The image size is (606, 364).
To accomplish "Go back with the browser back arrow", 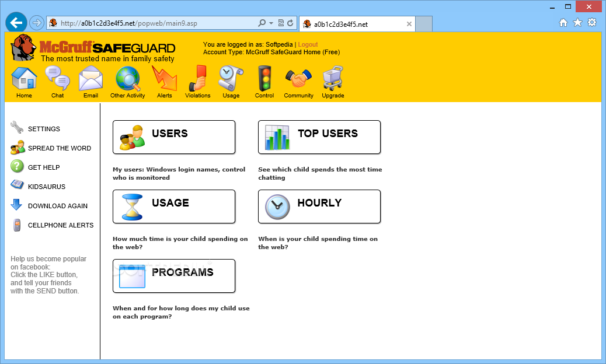I will pos(16,23).
